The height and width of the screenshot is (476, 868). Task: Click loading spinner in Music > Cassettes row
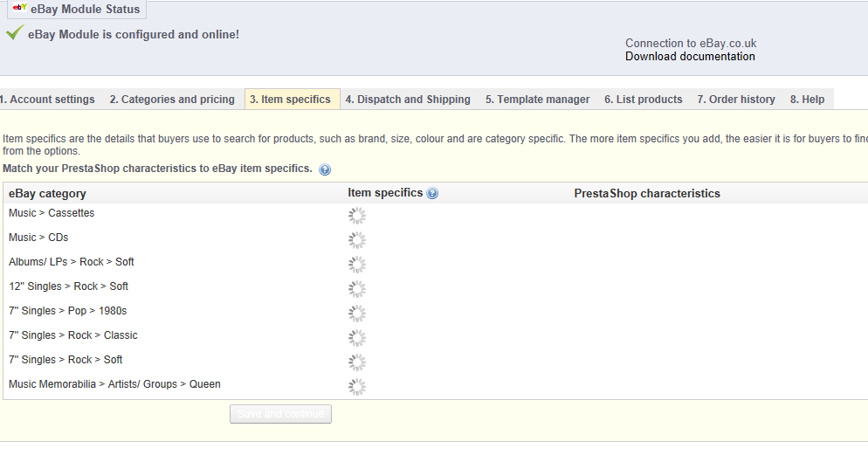coord(356,215)
